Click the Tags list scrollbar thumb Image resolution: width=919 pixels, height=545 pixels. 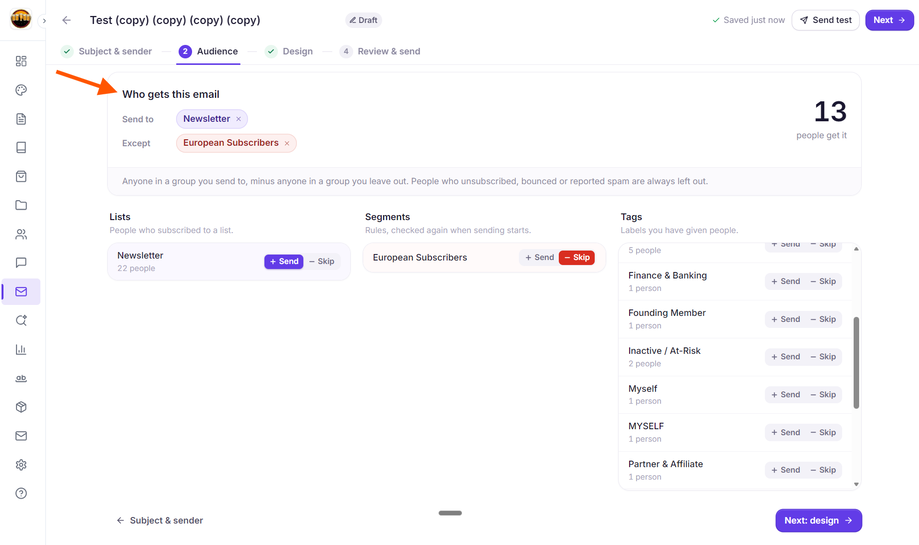coord(856,363)
